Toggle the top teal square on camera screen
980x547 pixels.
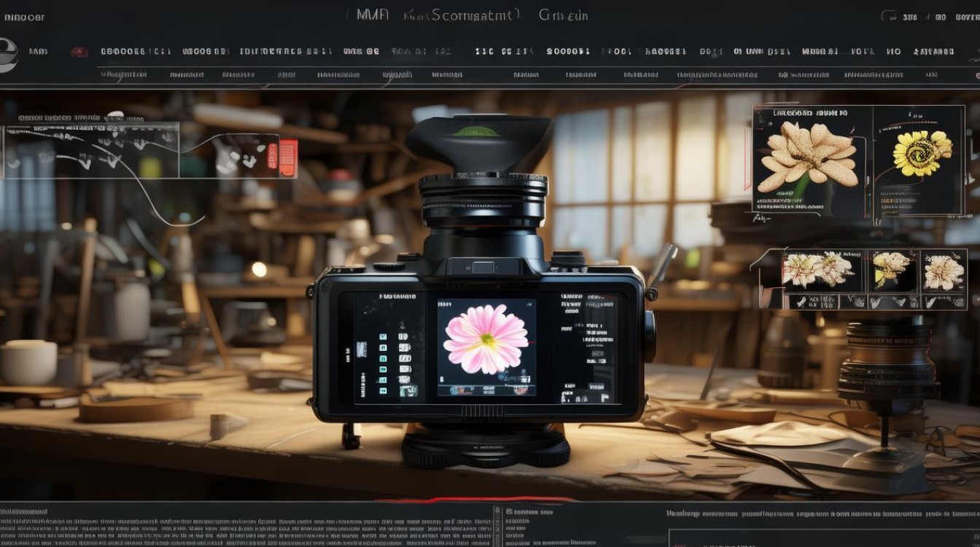(383, 336)
